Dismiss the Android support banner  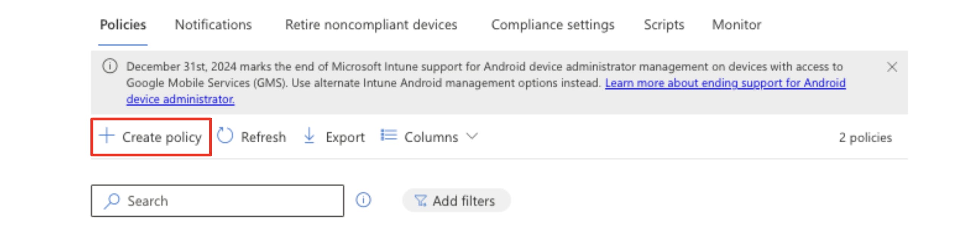892,67
